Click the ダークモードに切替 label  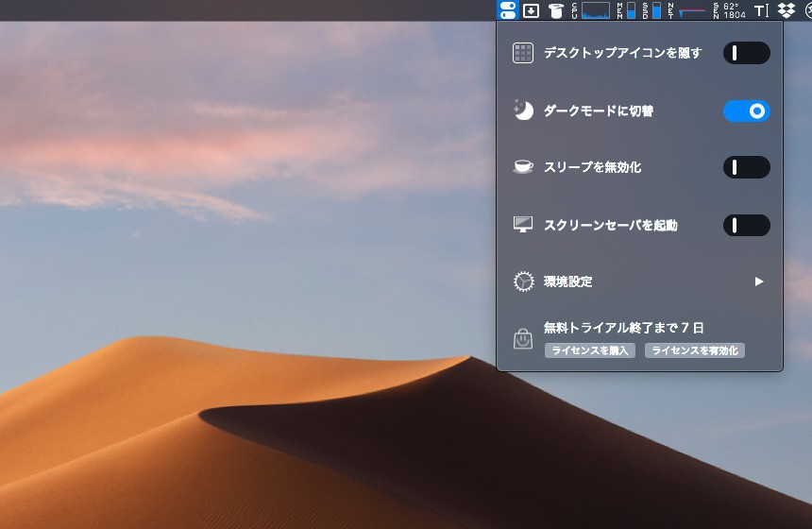point(598,111)
